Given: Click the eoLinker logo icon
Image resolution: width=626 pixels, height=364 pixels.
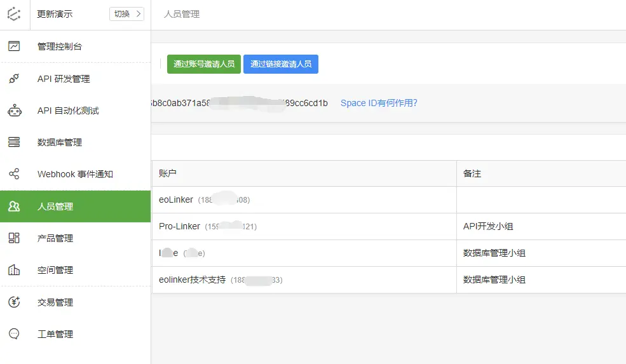Looking at the screenshot, I should point(14,14).
